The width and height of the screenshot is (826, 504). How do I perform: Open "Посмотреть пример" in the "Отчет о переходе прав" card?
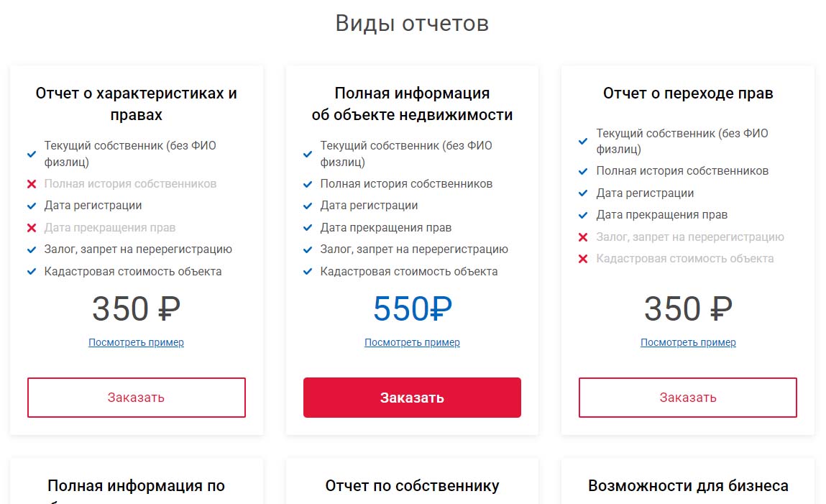688,343
